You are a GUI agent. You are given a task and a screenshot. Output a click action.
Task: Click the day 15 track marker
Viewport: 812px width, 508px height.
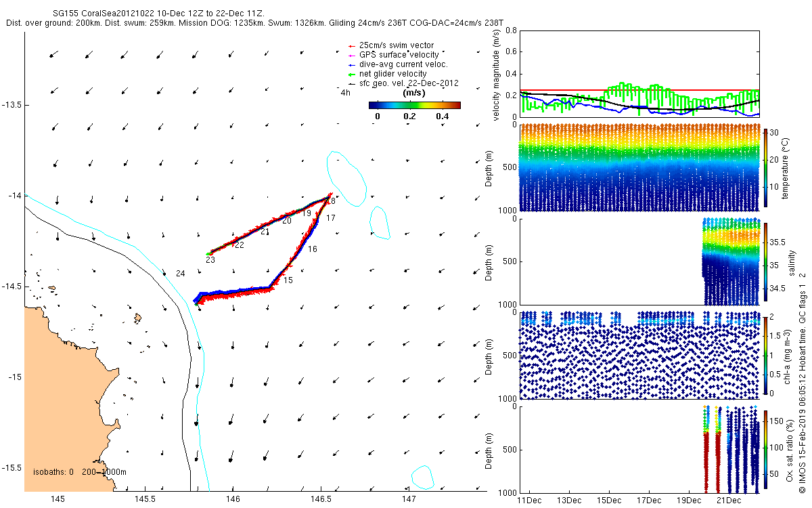288,280
